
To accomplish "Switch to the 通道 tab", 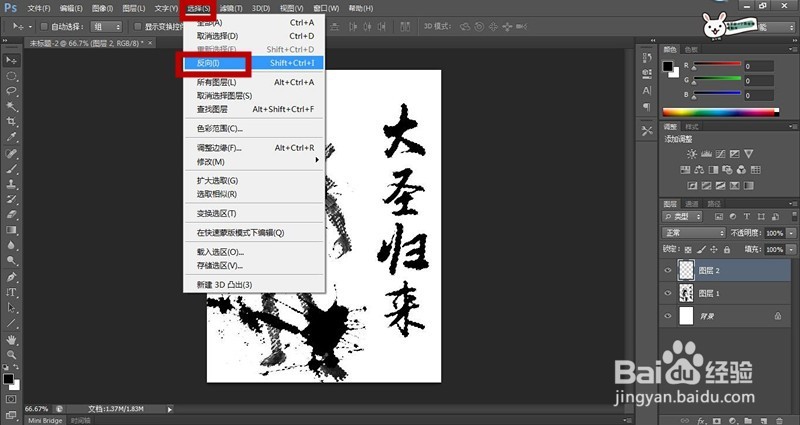I will click(691, 204).
